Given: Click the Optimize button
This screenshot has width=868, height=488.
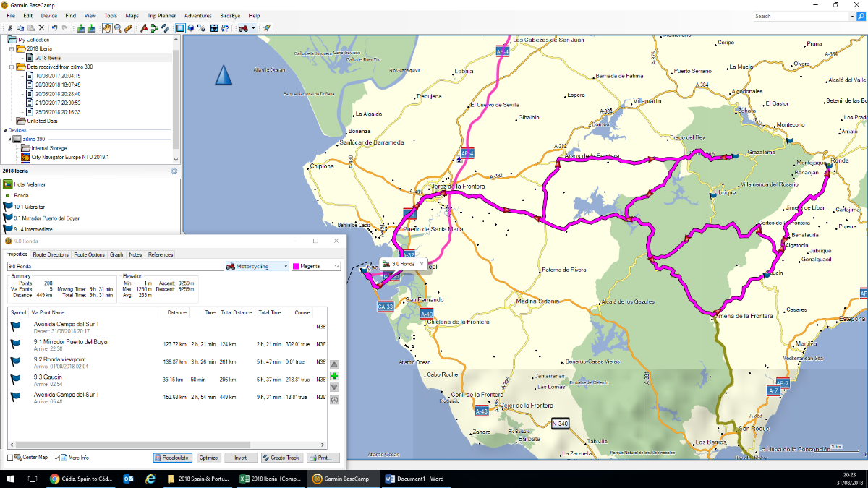Looking at the screenshot, I should click(208, 458).
